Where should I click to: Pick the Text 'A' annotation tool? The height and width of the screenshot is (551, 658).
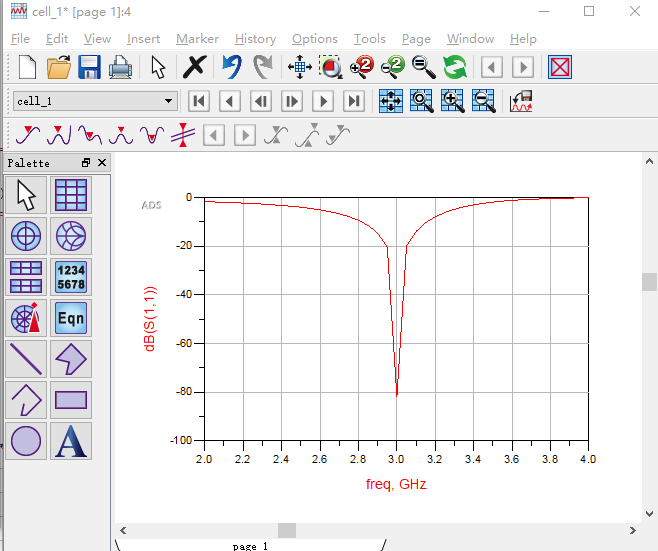coord(71,441)
